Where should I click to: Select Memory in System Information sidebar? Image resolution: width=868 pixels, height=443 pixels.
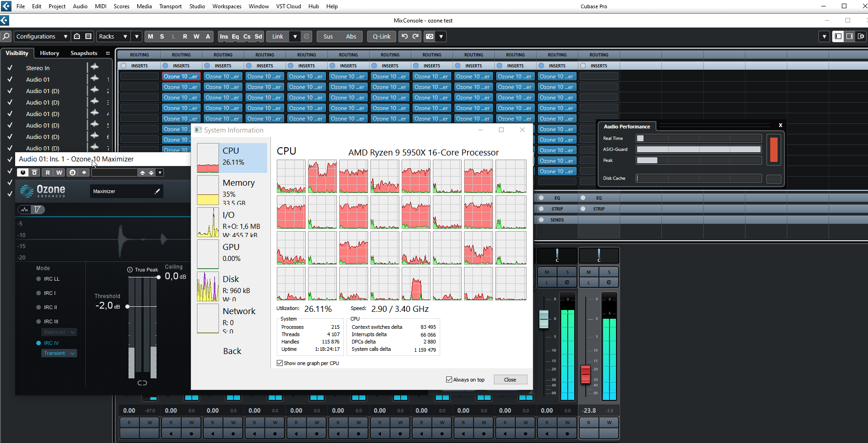[232, 191]
